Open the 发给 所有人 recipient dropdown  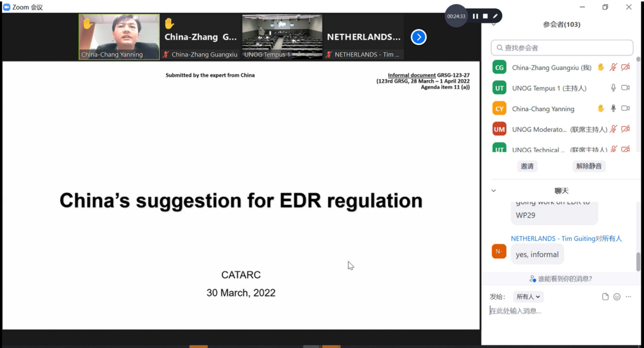(528, 296)
